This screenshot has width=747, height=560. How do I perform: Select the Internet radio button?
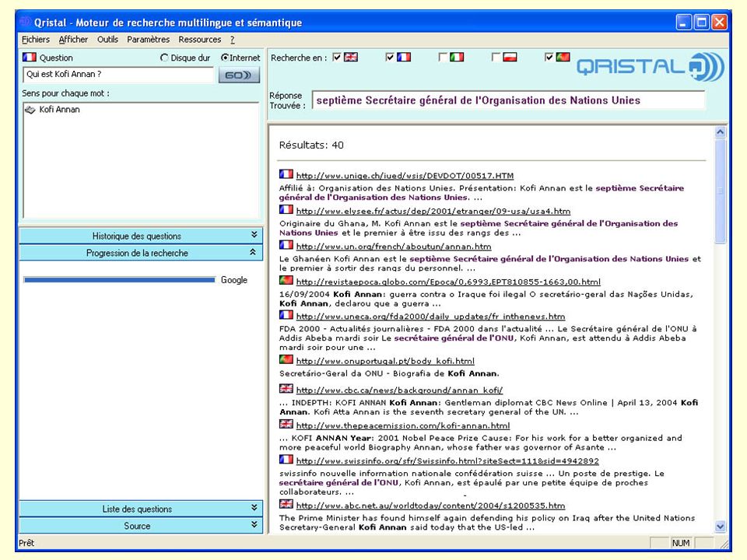click(224, 58)
